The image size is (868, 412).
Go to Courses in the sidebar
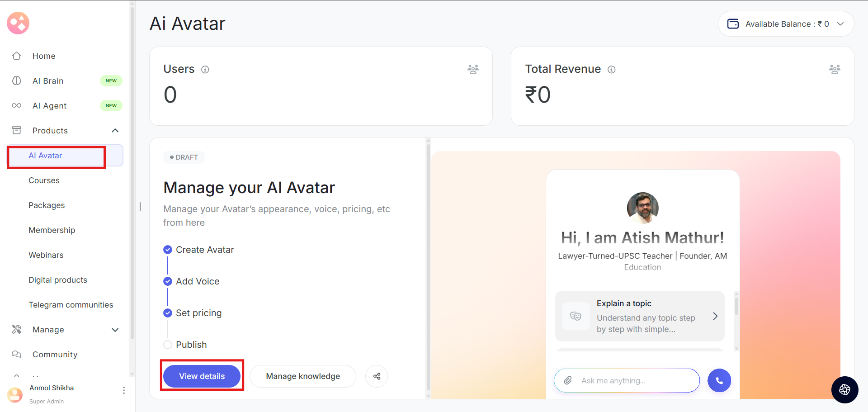pos(44,180)
